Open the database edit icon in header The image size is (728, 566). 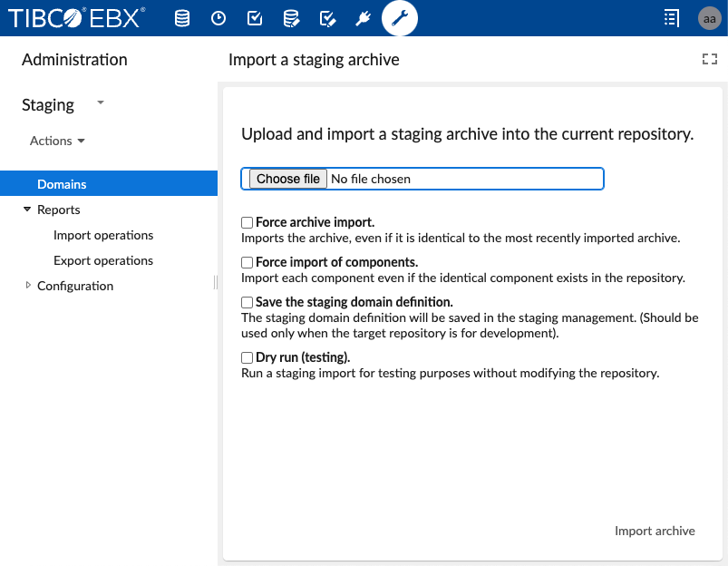(291, 18)
